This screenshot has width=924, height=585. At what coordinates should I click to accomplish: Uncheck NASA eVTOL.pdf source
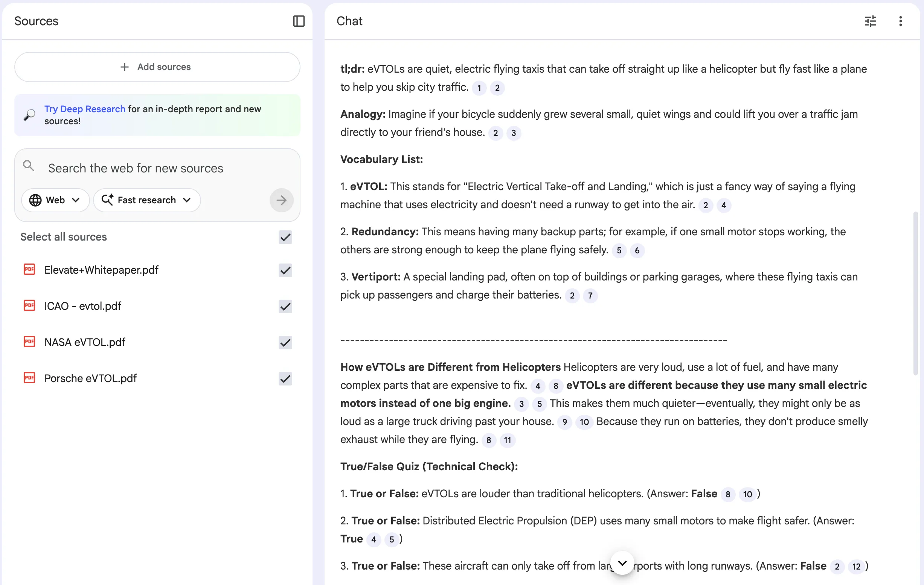(285, 342)
